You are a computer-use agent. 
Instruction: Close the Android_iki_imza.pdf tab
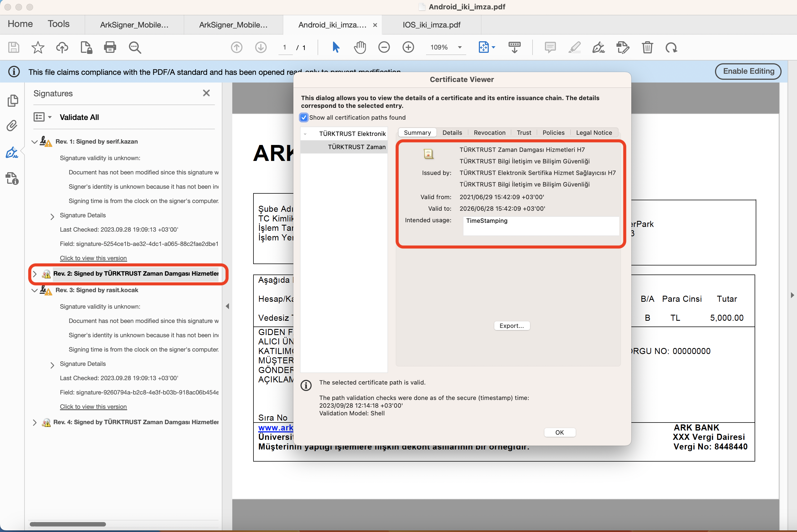[375, 25]
